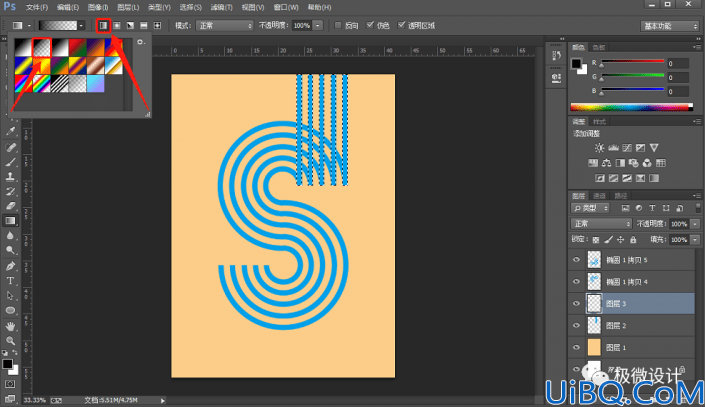Click the lock transparent pixels icon
Viewport: 705px width, 407px height.
(x=596, y=240)
